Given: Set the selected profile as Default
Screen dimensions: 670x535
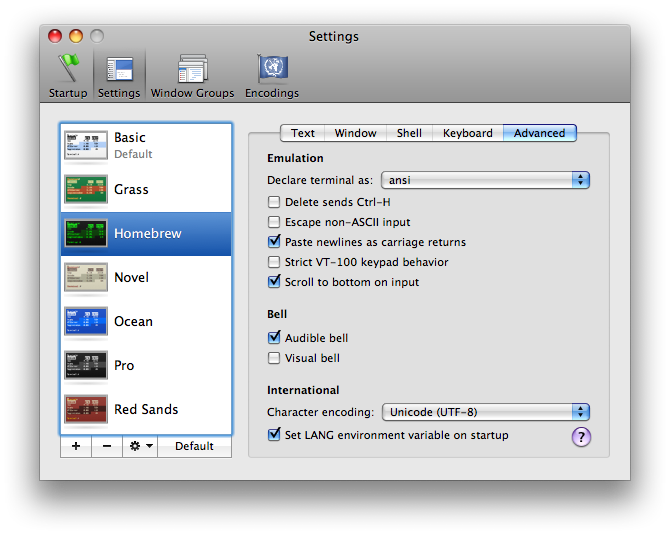Looking at the screenshot, I should [x=194, y=446].
